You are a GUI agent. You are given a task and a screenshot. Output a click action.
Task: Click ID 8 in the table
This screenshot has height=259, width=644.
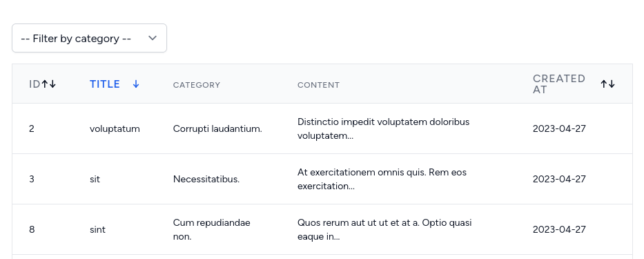[x=32, y=229]
